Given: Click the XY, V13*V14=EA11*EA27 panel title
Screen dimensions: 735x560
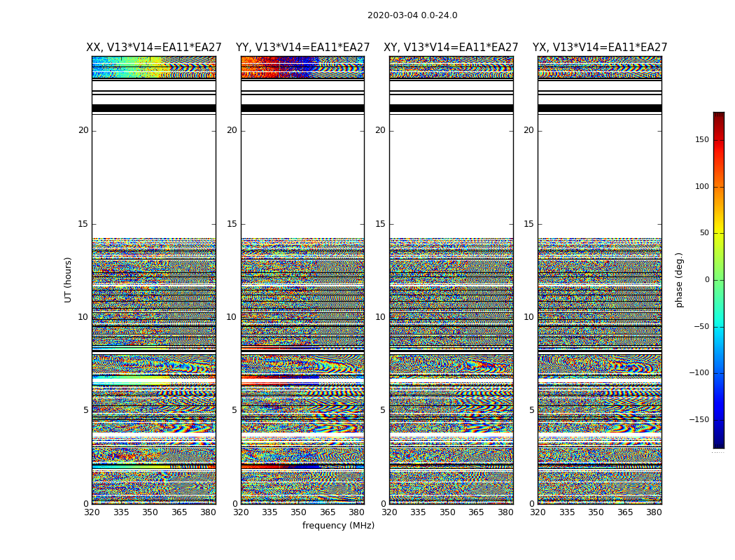Looking at the screenshot, I should click(x=451, y=48).
